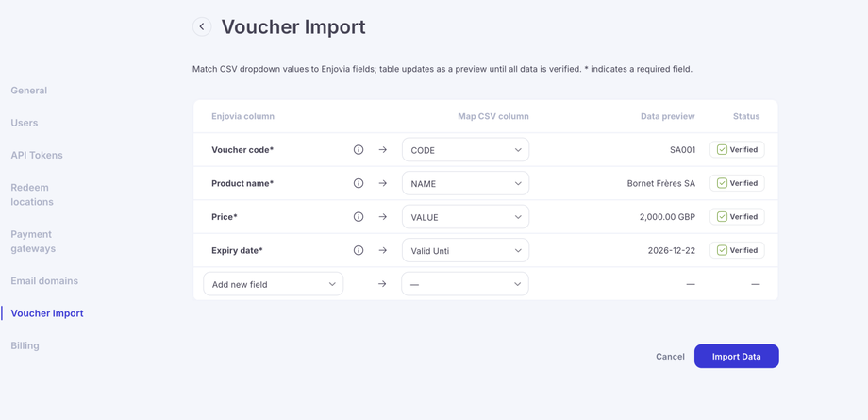
Task: Click info icon for Product name
Action: [x=359, y=183]
